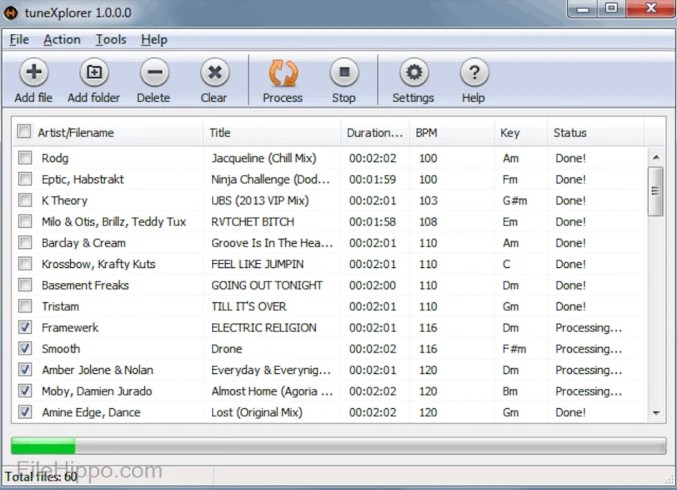Check the box for Krossbow, Krafty Kuts
Screen dimensions: 677x490
[x=25, y=263]
